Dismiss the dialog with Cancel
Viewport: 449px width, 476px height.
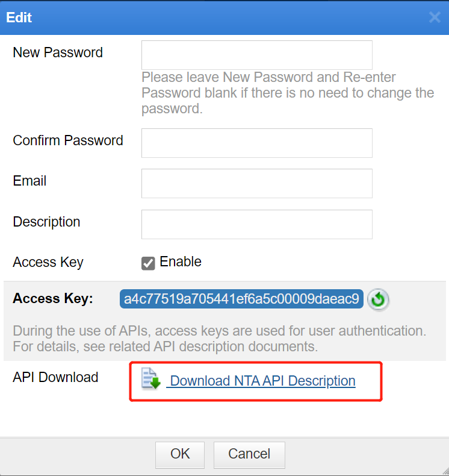pos(249,455)
